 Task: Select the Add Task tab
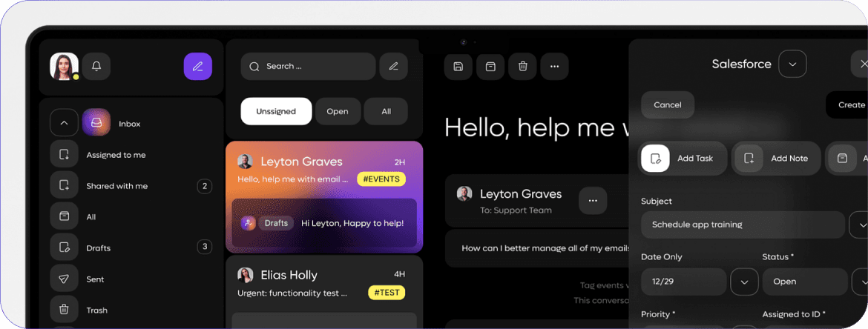[x=683, y=159]
